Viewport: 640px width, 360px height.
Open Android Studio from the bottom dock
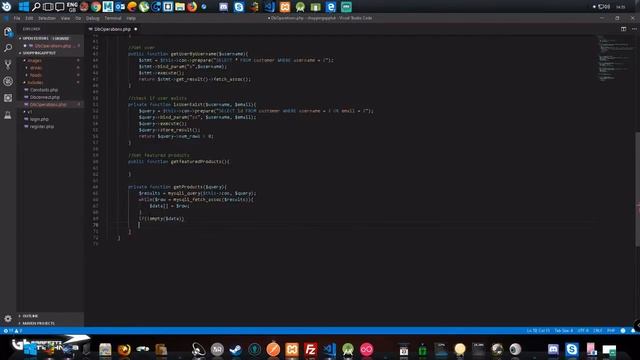point(348,349)
